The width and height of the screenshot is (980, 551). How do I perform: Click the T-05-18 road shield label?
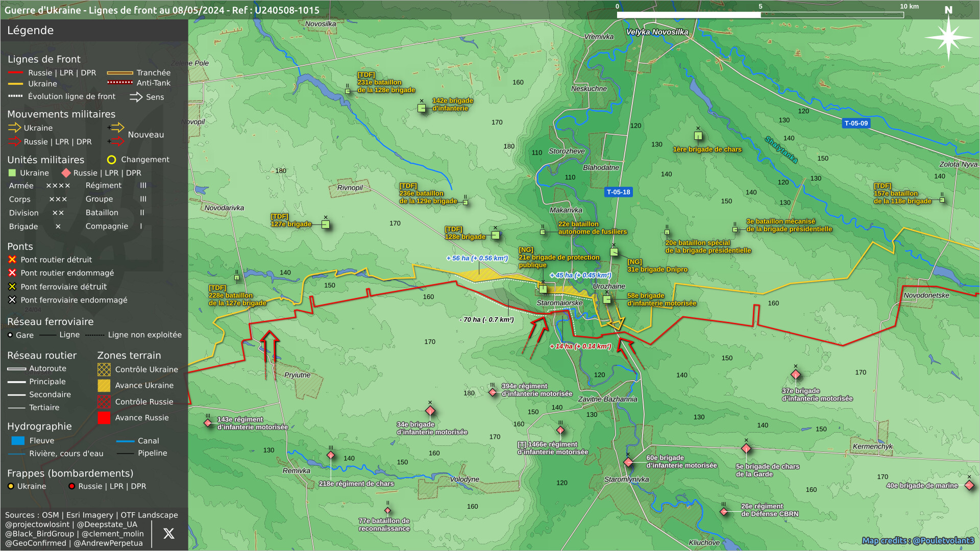pyautogui.click(x=618, y=192)
